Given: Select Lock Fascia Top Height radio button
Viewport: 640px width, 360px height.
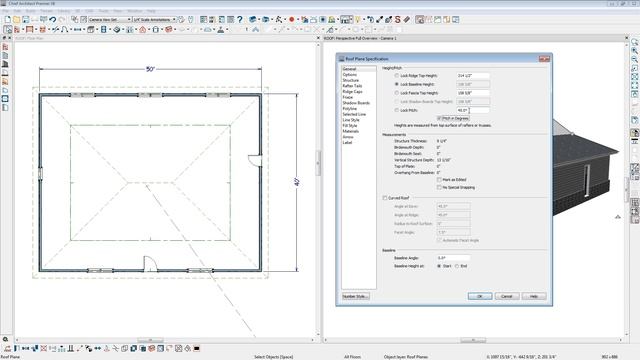Looking at the screenshot, I should point(396,93).
